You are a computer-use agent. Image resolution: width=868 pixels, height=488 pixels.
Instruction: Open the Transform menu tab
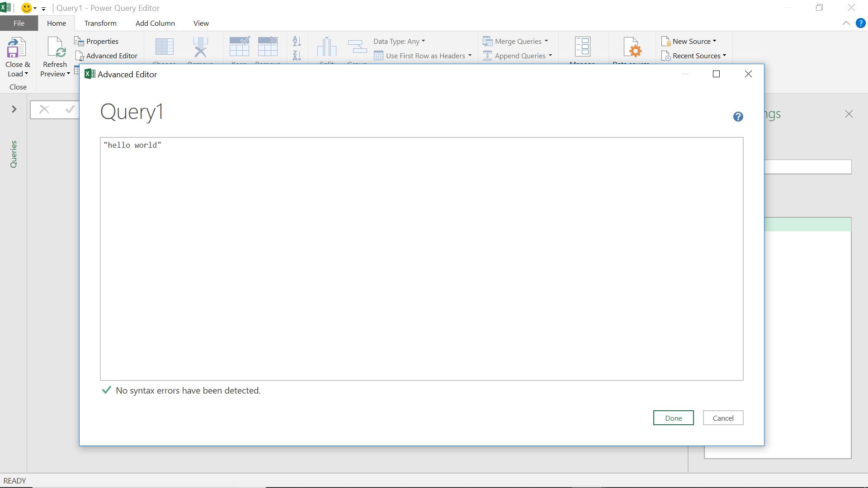pos(100,23)
